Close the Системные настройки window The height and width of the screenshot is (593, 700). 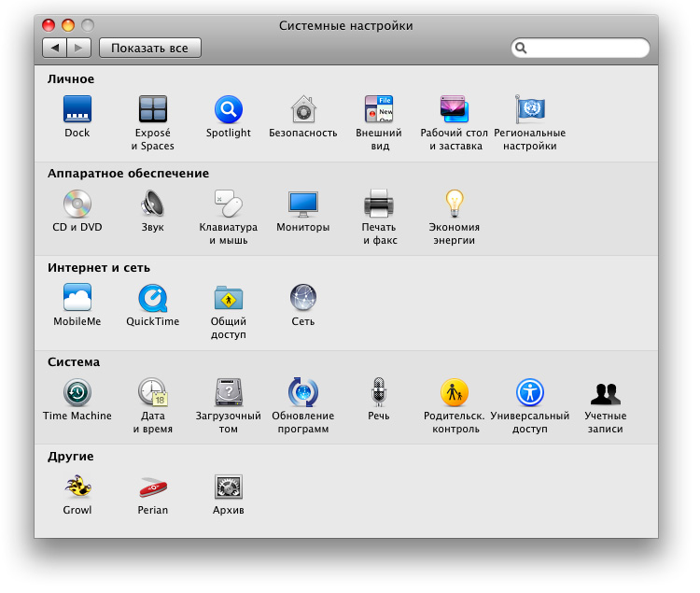(x=49, y=25)
